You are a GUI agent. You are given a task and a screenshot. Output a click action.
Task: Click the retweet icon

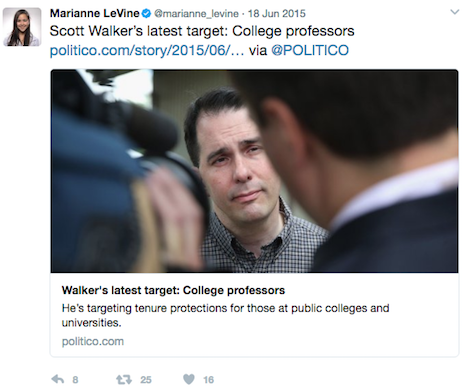[124, 379]
